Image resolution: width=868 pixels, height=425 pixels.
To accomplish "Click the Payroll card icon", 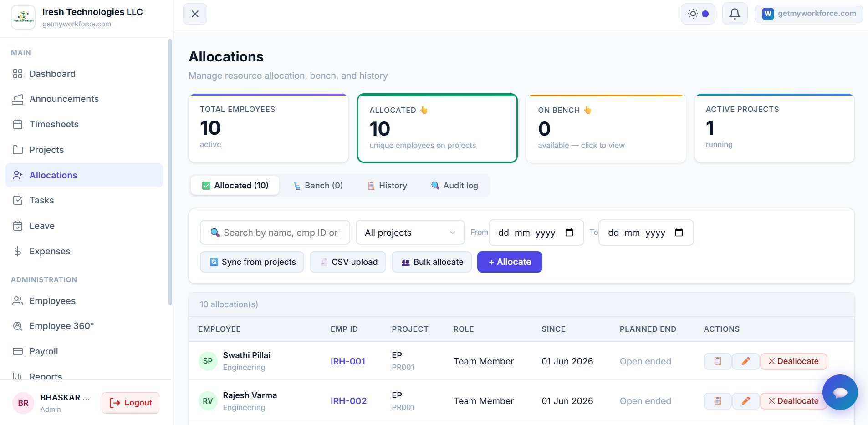I will pyautogui.click(x=18, y=351).
